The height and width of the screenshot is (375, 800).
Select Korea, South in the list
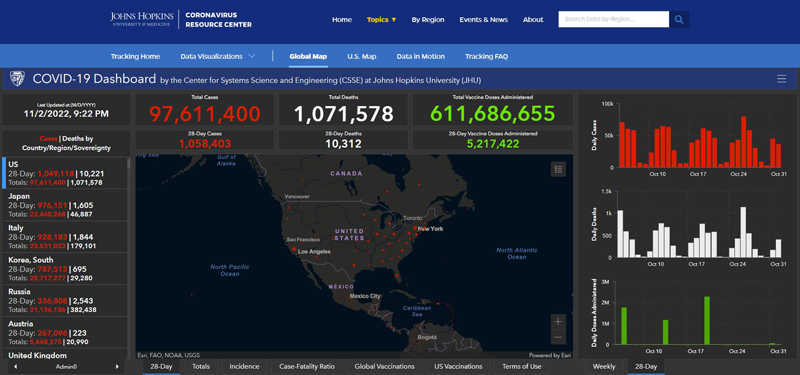pos(65,268)
